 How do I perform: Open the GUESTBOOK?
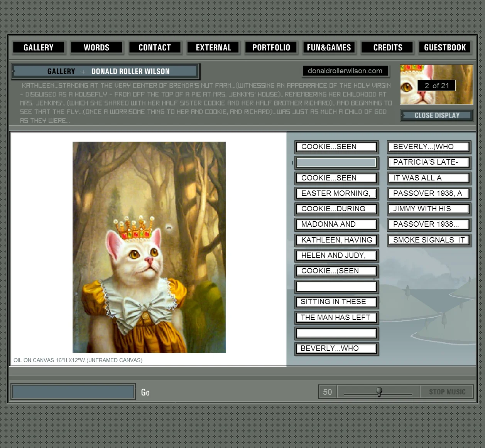coord(445,47)
